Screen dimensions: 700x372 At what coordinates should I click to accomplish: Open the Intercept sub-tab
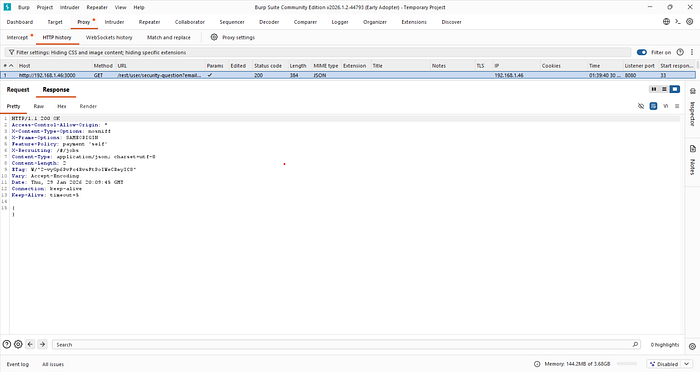pyautogui.click(x=17, y=38)
